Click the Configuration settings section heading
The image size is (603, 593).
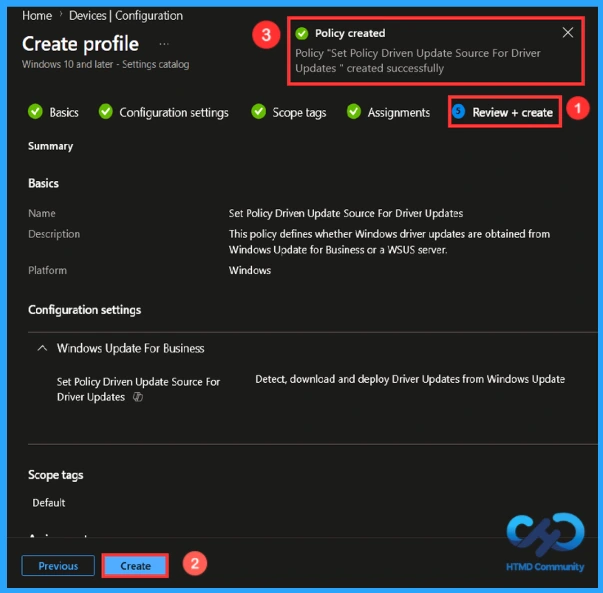coord(85,310)
